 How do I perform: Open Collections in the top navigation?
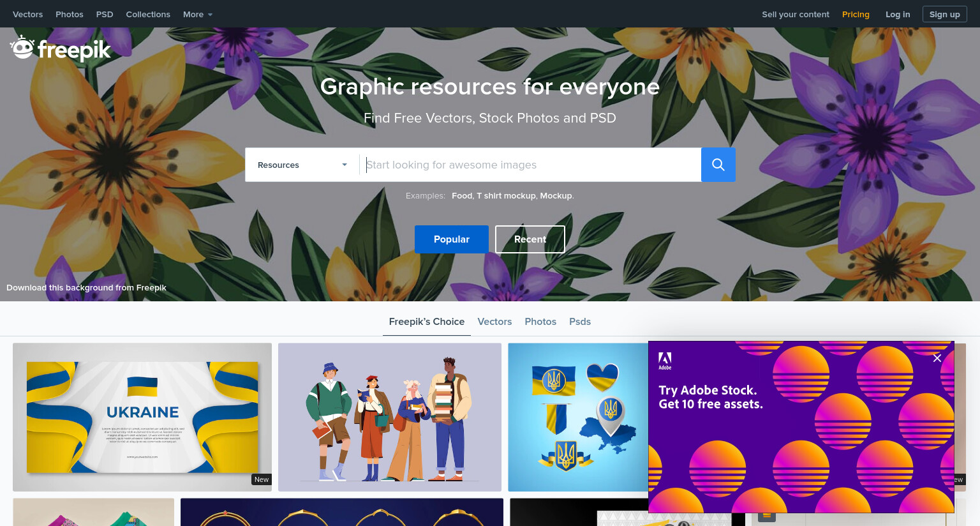pos(148,14)
